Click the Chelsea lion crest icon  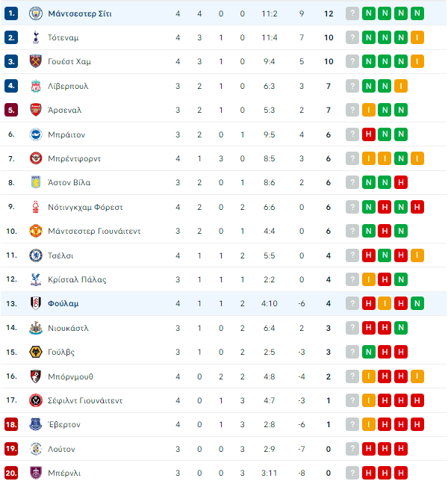[x=36, y=255]
